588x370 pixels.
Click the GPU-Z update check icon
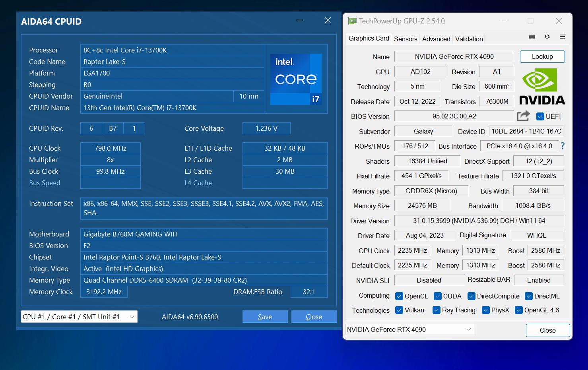point(547,36)
